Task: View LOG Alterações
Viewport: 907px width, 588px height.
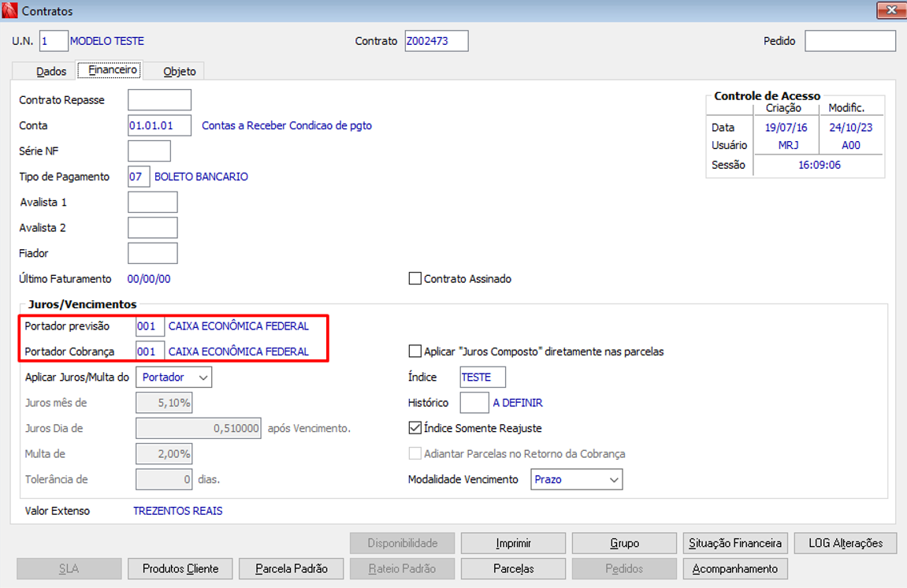Action: coord(846,543)
